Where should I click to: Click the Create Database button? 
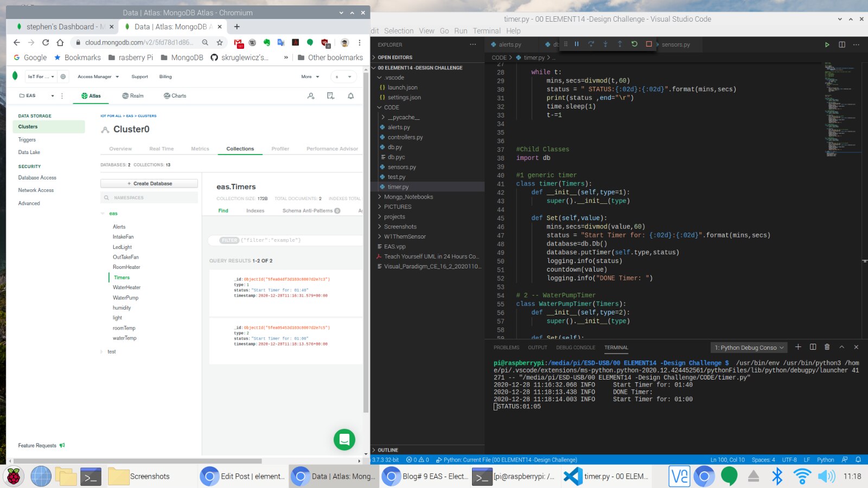149,184
